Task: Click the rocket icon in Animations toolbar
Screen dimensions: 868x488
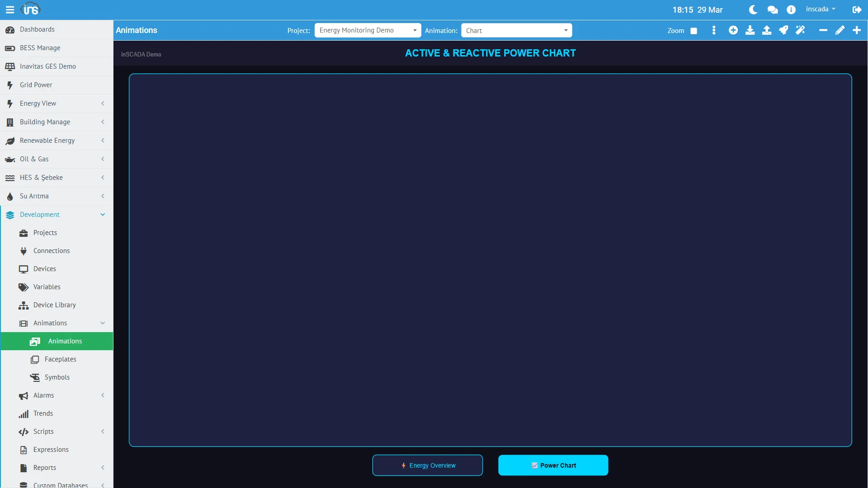Action: (x=783, y=30)
